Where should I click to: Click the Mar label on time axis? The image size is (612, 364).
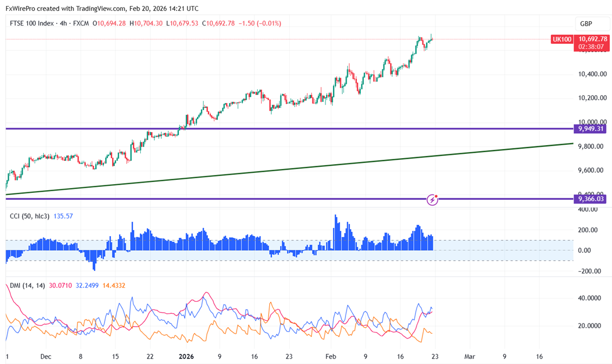(x=470, y=356)
